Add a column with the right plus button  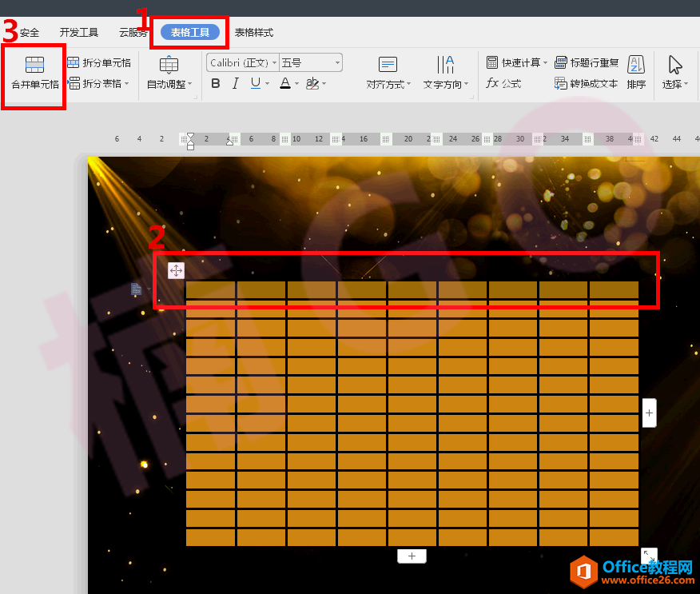649,413
